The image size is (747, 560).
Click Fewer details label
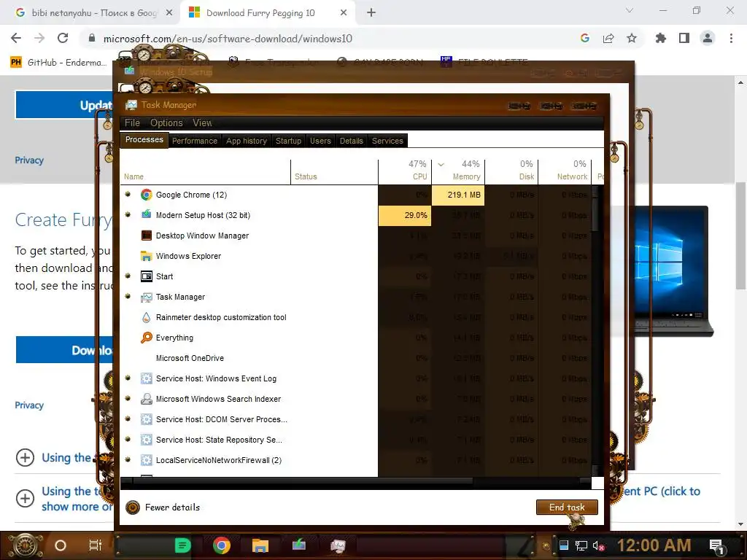(x=172, y=507)
